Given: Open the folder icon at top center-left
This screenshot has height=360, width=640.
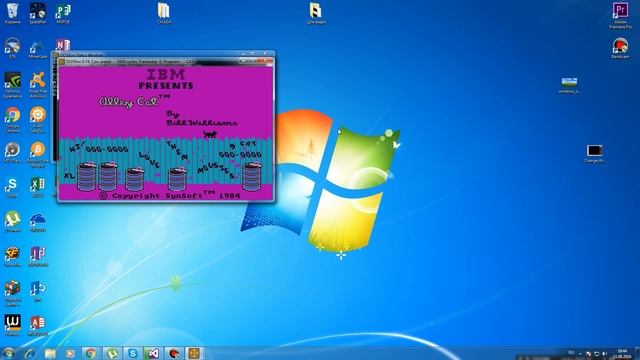Looking at the screenshot, I should pos(164,12).
